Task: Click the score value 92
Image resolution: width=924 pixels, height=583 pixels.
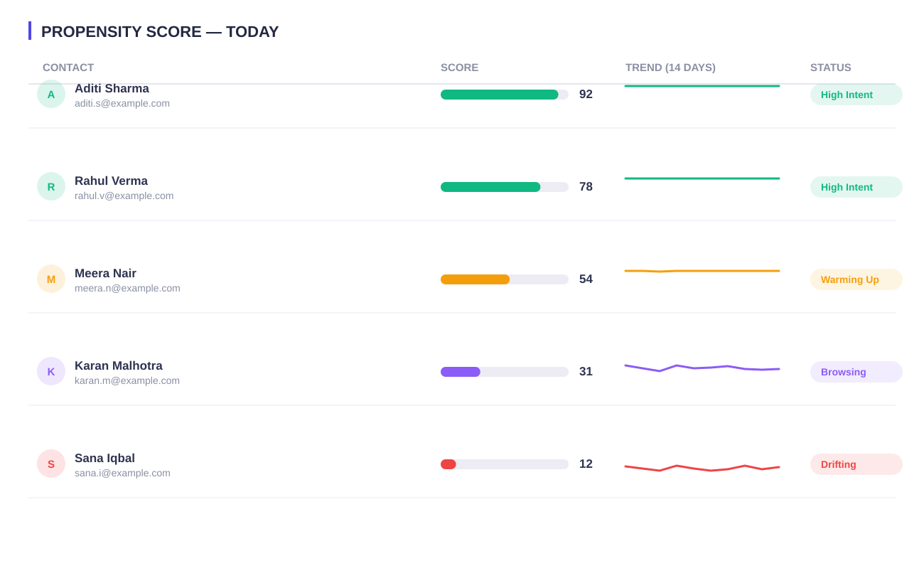Action: pyautogui.click(x=586, y=95)
